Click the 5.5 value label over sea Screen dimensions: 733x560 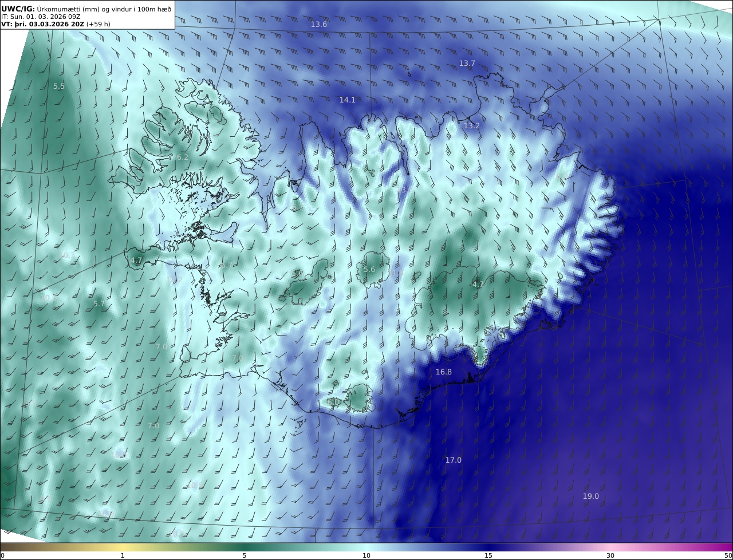coord(59,86)
